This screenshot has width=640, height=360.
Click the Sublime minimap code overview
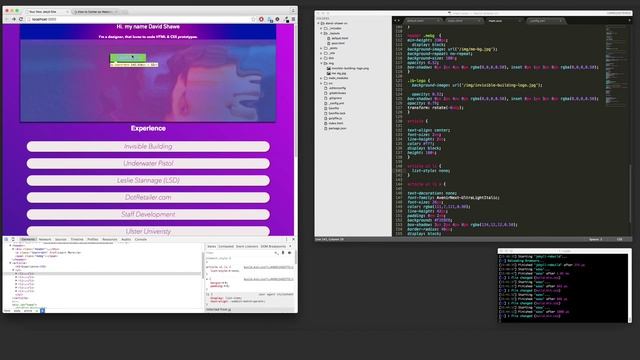coord(616,65)
